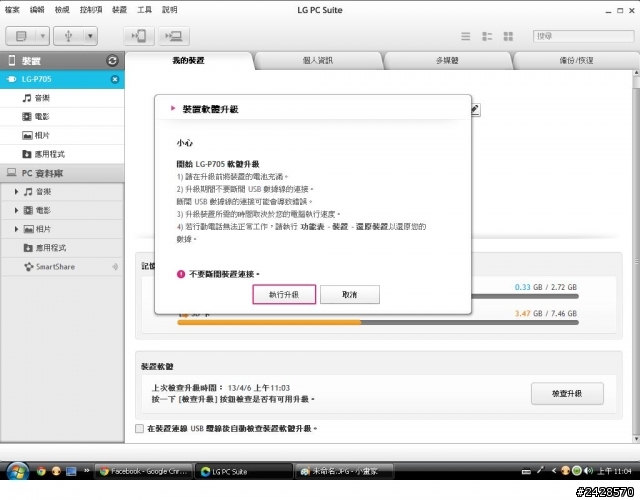This screenshot has width=640, height=500.
Task: Disconnect LG-P705 using its close icon
Action: coord(115,79)
